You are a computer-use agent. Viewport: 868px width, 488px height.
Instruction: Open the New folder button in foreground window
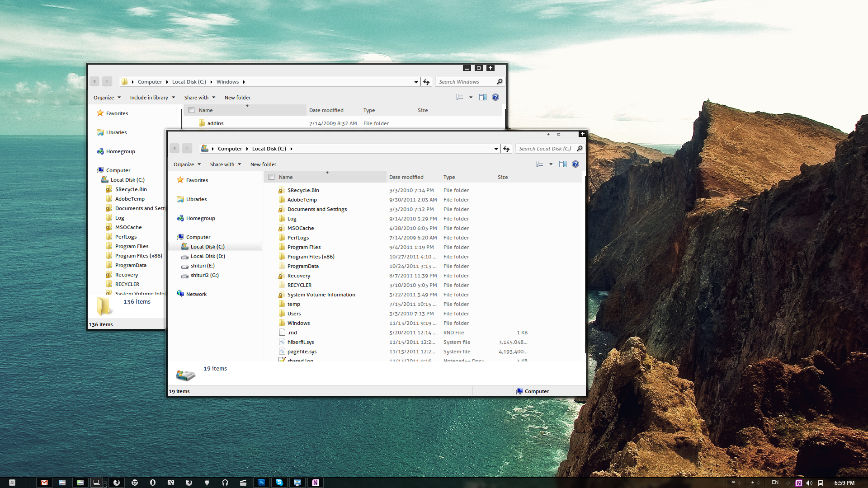click(x=262, y=164)
